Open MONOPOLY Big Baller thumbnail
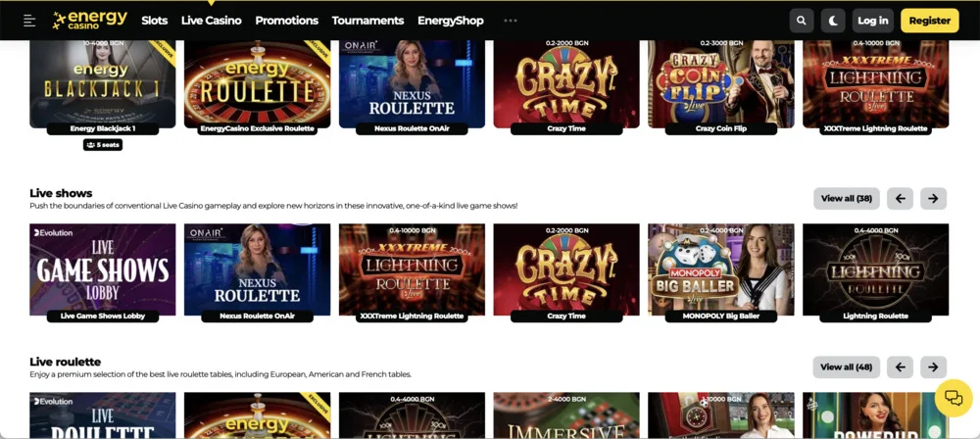Screen dimensions: 980x439 click(x=721, y=269)
